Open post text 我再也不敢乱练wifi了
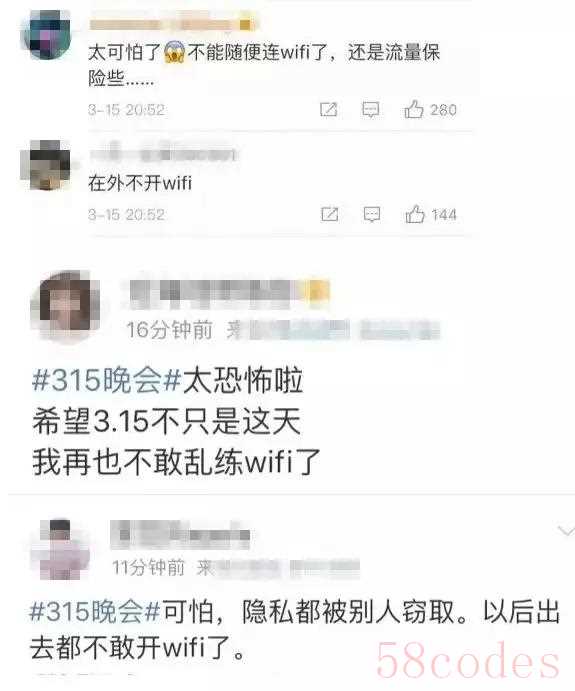575x691 pixels. (176, 462)
